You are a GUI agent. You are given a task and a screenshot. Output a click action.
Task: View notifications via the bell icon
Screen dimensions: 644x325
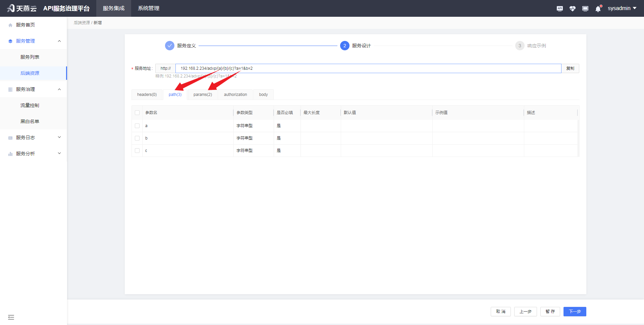pos(598,8)
